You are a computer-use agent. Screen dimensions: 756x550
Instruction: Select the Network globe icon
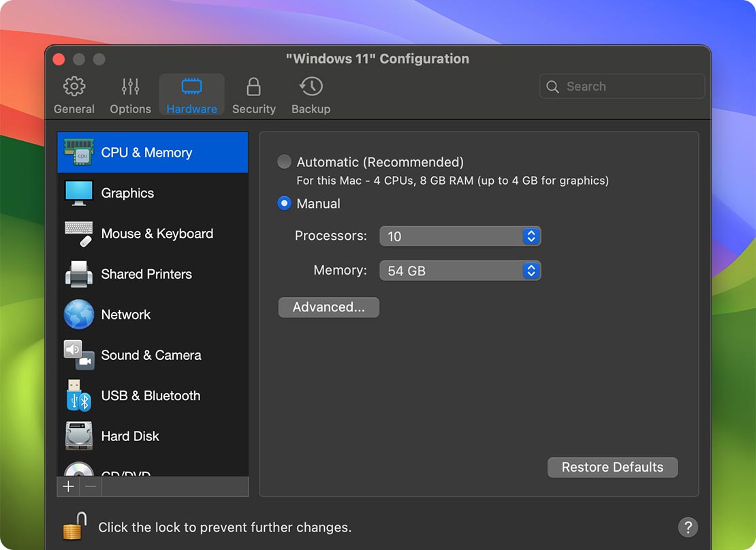(x=78, y=314)
